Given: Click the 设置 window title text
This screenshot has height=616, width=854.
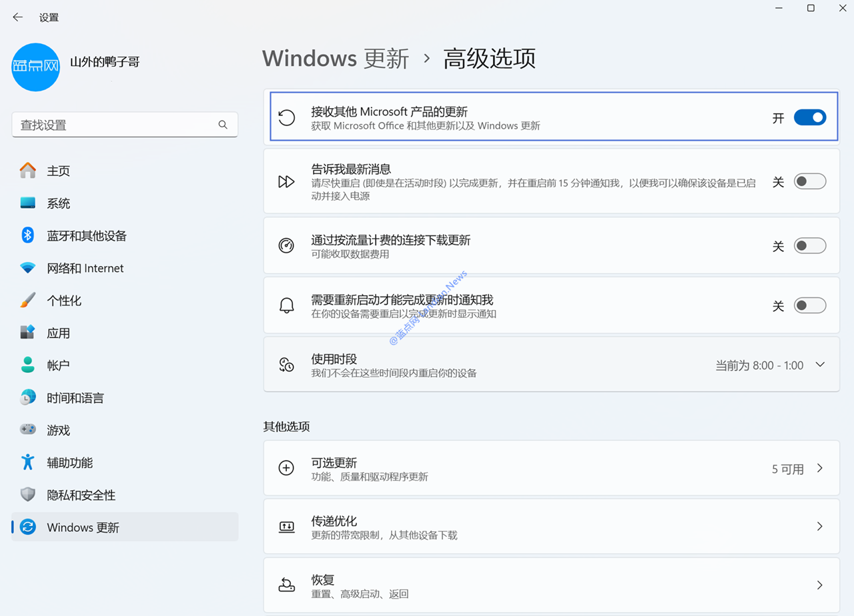Looking at the screenshot, I should [49, 18].
